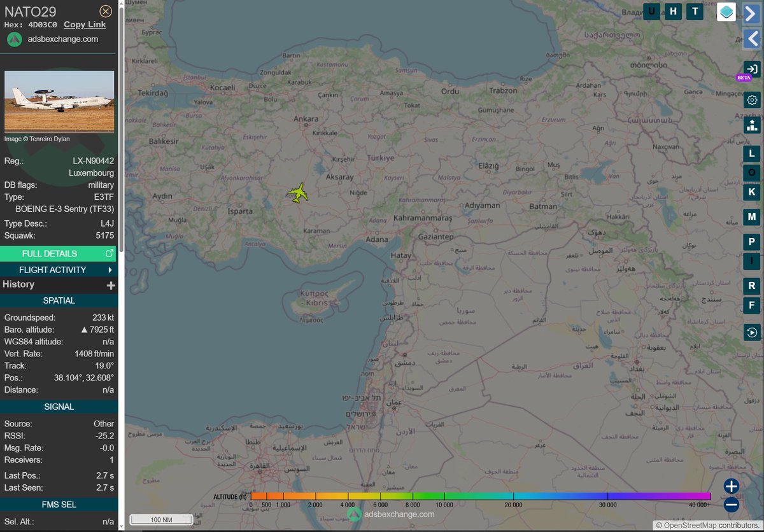This screenshot has width=764, height=532.
Task: Open the adsbexchange.com link in sidebar
Action: click(x=63, y=39)
